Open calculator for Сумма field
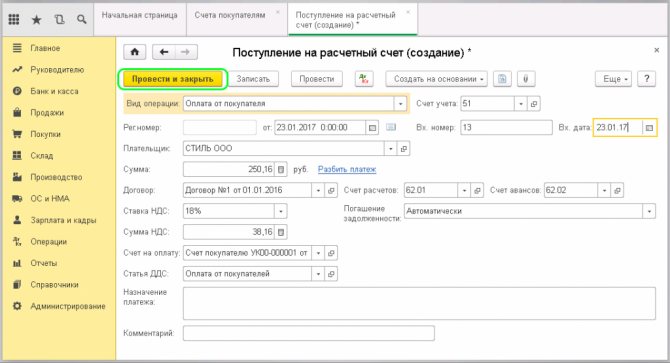670x363 pixels. [x=281, y=170]
